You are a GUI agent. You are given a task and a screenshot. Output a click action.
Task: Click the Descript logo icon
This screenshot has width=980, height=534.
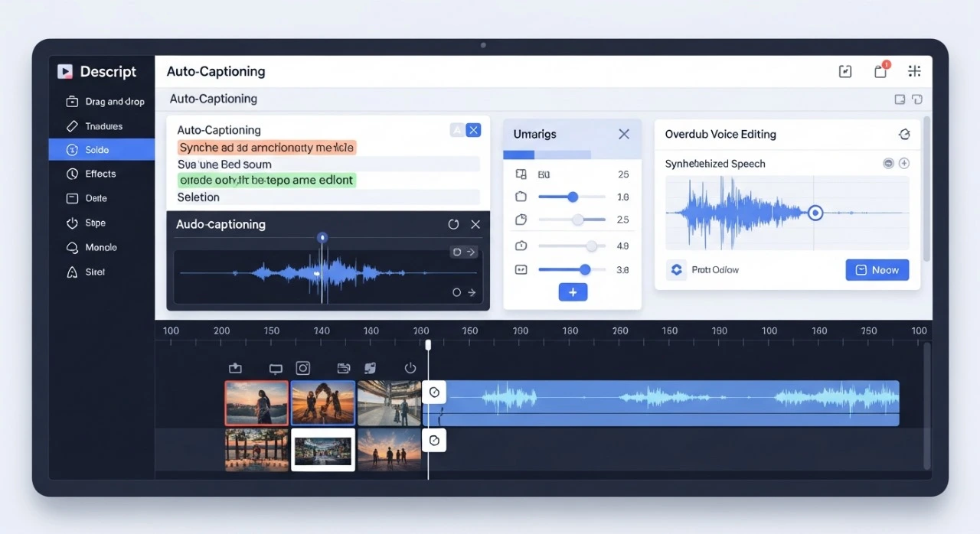[x=65, y=72]
